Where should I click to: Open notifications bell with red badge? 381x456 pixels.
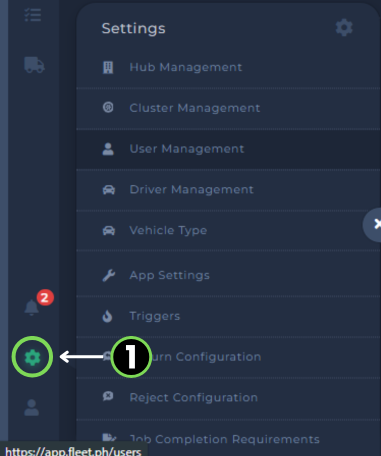(x=32, y=307)
